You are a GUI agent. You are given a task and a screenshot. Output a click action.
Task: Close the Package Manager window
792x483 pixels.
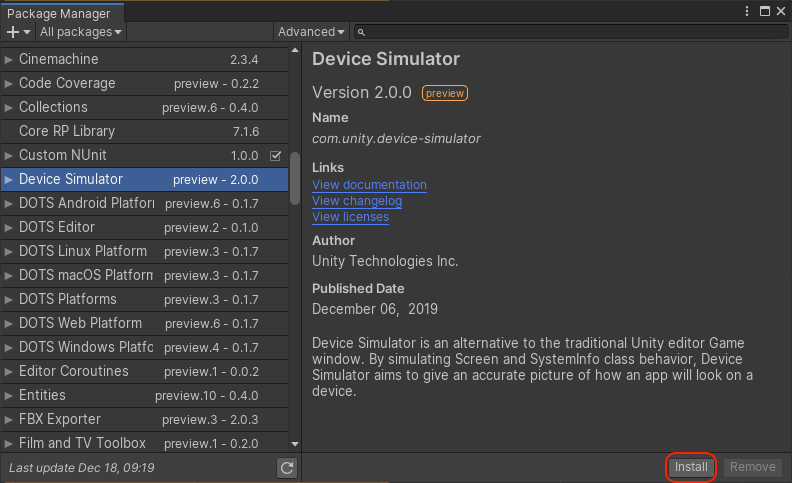click(x=781, y=11)
